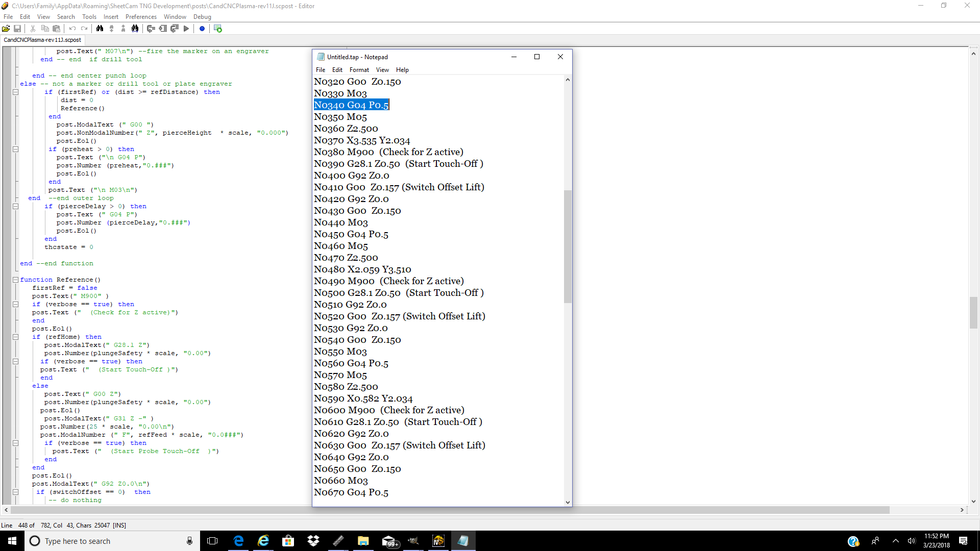Open the Preferences menu
980x551 pixels.
[x=141, y=17]
